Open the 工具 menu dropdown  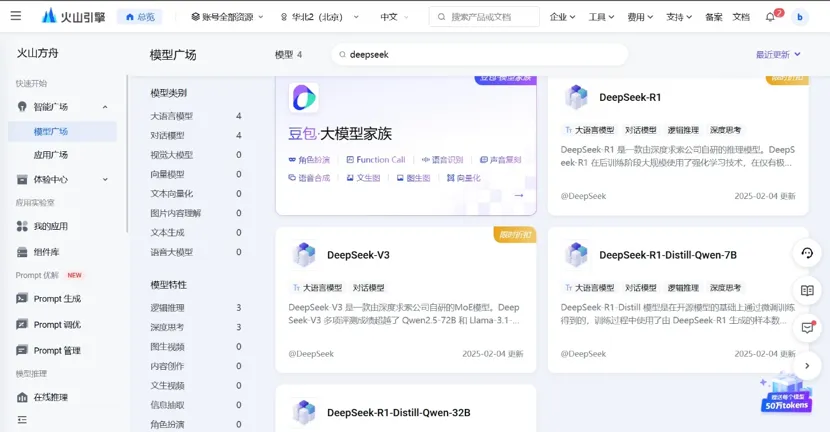(601, 17)
